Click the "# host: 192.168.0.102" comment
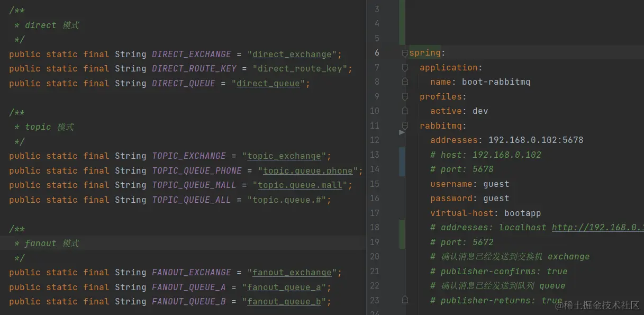 coord(486,155)
